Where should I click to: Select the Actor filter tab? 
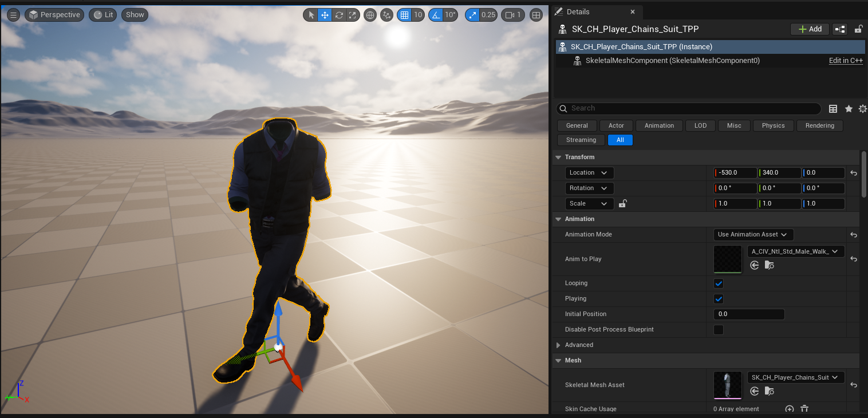(617, 125)
